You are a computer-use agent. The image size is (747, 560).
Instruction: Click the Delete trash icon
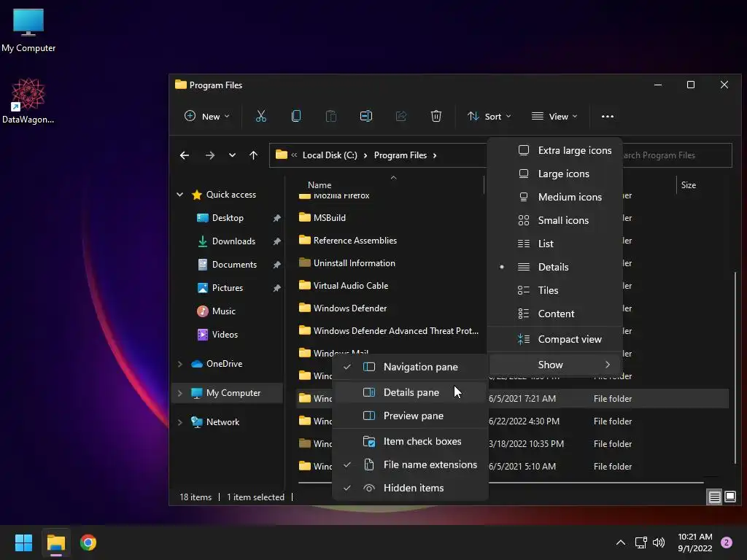coord(436,116)
